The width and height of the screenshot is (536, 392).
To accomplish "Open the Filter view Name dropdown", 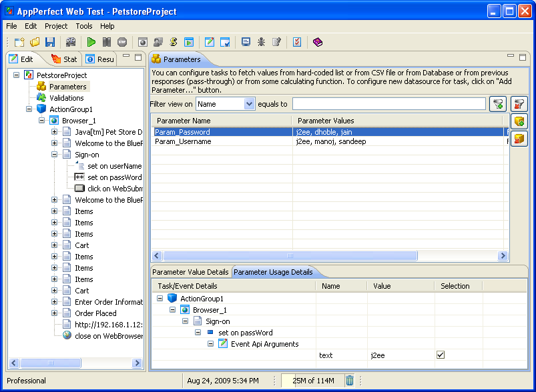I will 250,104.
